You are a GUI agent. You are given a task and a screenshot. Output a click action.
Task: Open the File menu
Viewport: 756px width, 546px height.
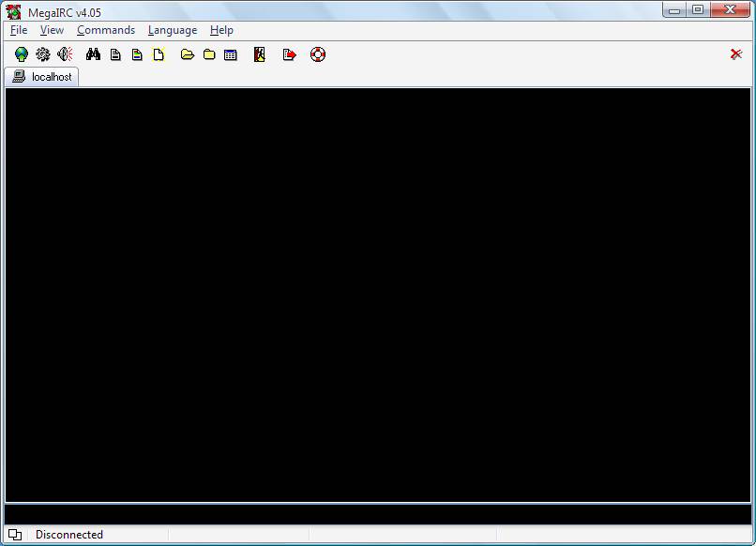pyautogui.click(x=19, y=30)
